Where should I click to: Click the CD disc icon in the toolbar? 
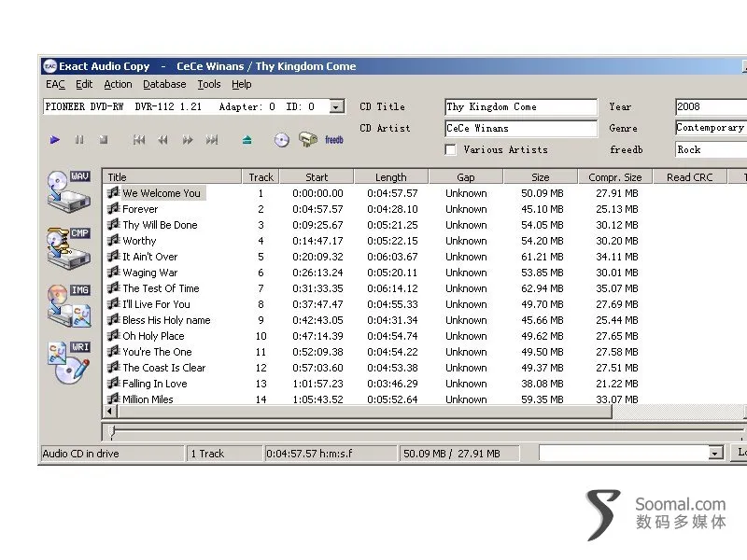(282, 139)
